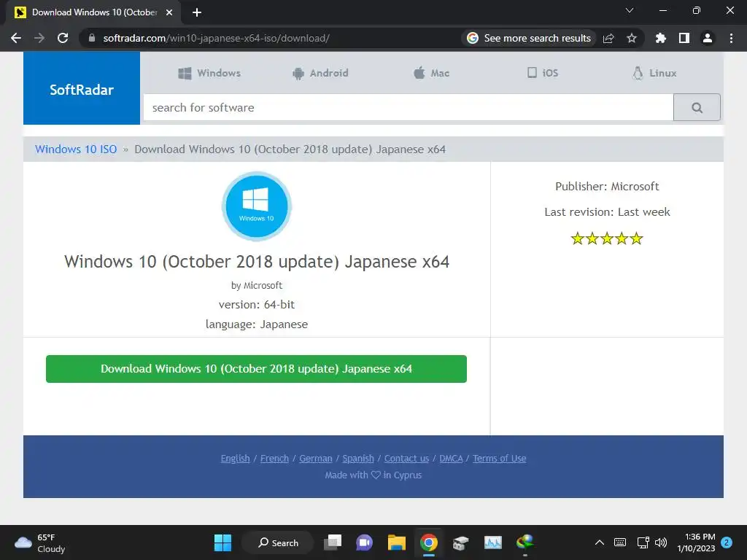Switch site language to German
The image size is (747, 560).
(x=315, y=458)
